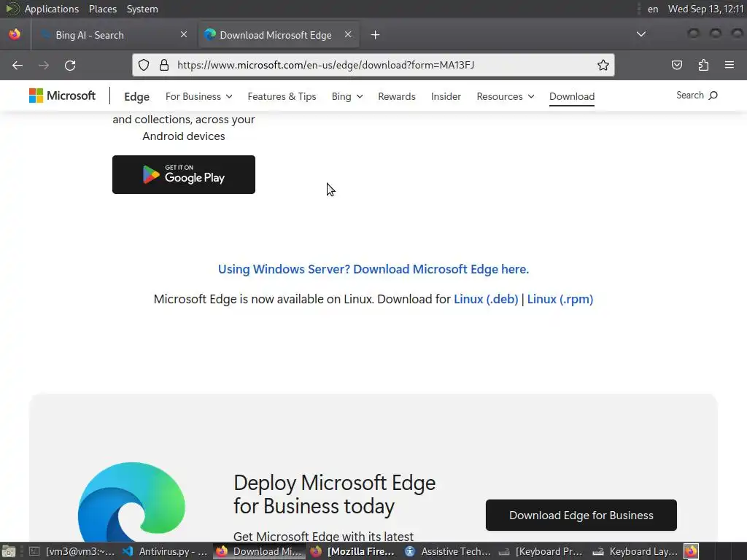Click Download Edge for Business button
Screen dimensions: 747x560
(581, 516)
